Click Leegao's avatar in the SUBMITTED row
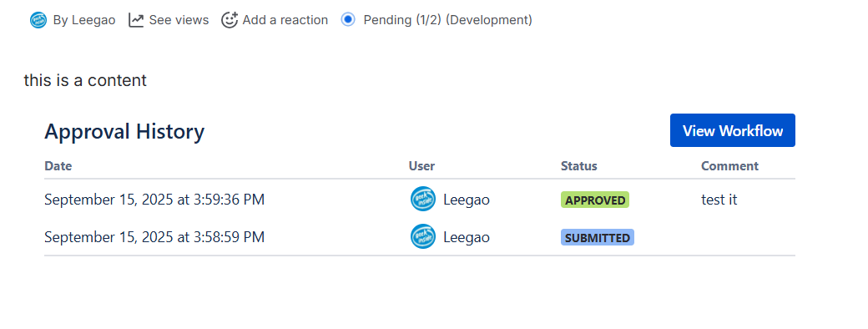868x329 pixels. click(423, 236)
